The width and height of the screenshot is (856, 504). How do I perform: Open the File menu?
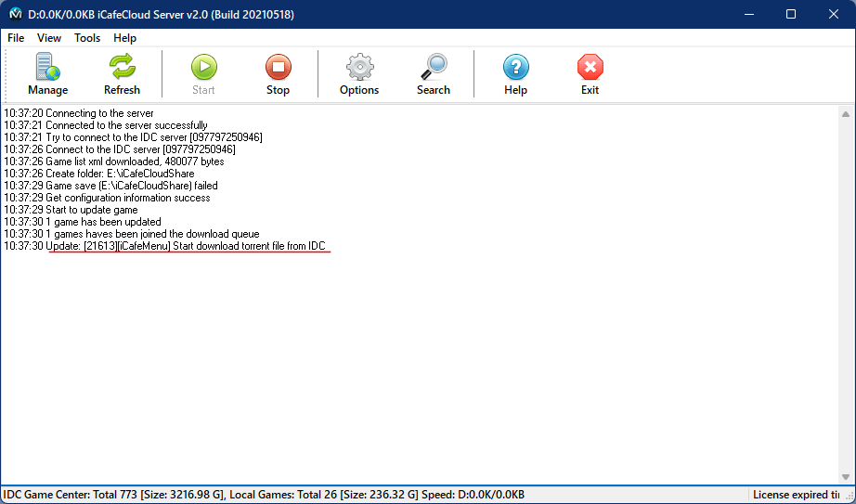[x=16, y=38]
